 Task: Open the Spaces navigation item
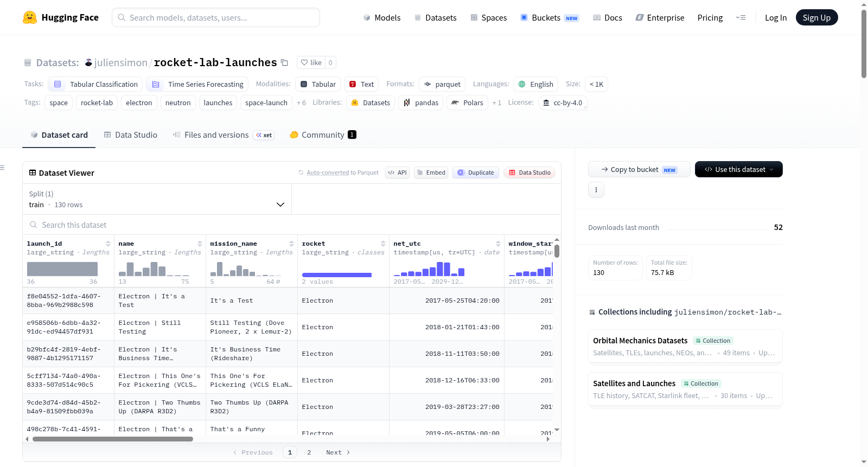coord(489,18)
